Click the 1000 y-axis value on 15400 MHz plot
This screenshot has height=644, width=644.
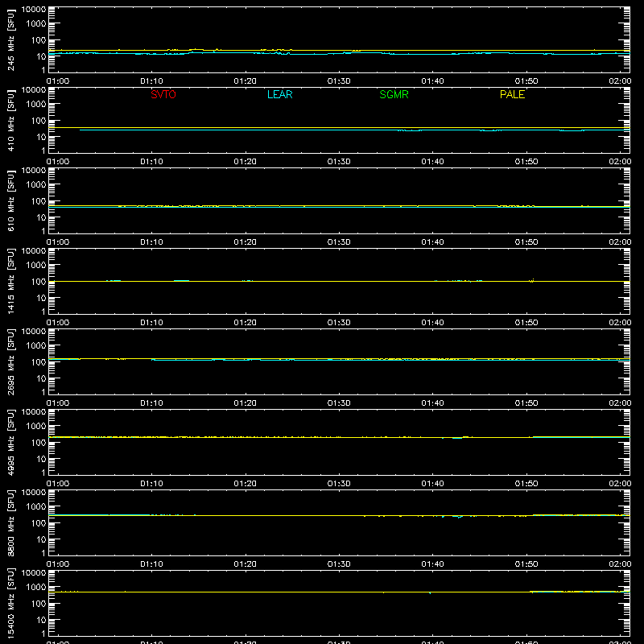[36, 588]
